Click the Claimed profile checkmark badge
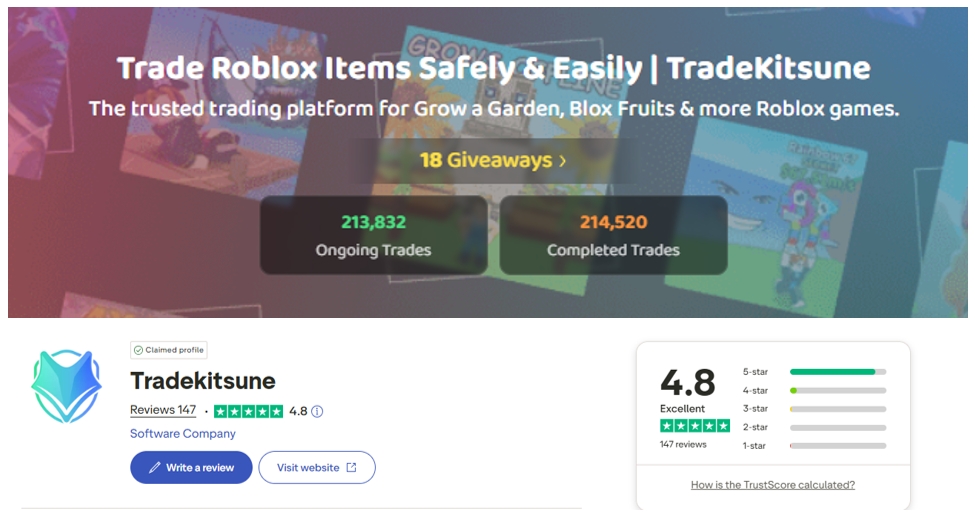Viewport: 975px width, 517px height. pyautogui.click(x=139, y=350)
